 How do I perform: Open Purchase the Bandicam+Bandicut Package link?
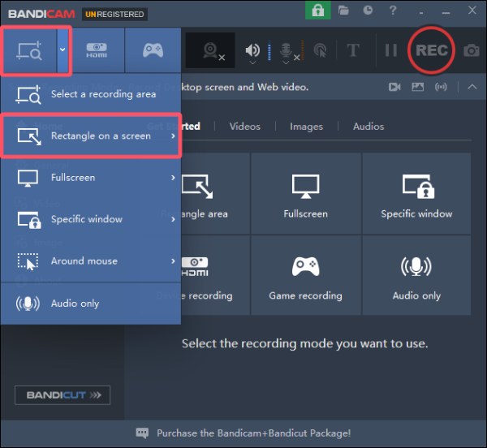point(253,433)
